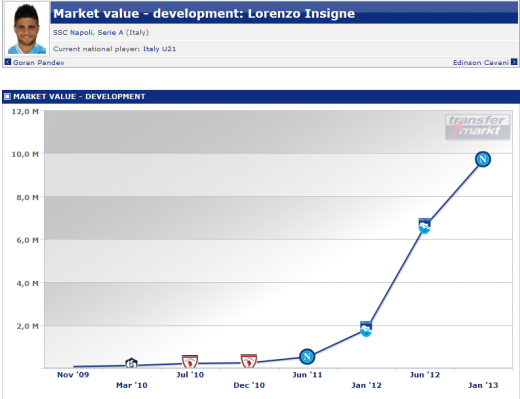Screen dimensions: 520x399
Task: Click the '6,0 M' axis label
Action: coord(27,240)
